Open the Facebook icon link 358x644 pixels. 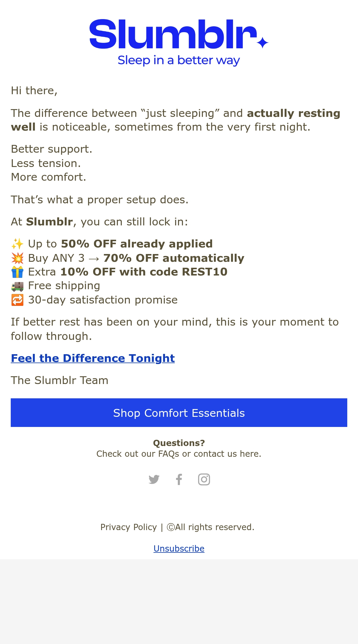click(179, 479)
